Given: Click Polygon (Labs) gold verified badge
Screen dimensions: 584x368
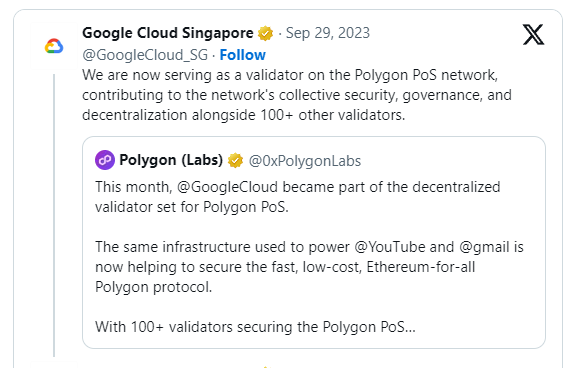Looking at the screenshot, I should coord(235,161).
